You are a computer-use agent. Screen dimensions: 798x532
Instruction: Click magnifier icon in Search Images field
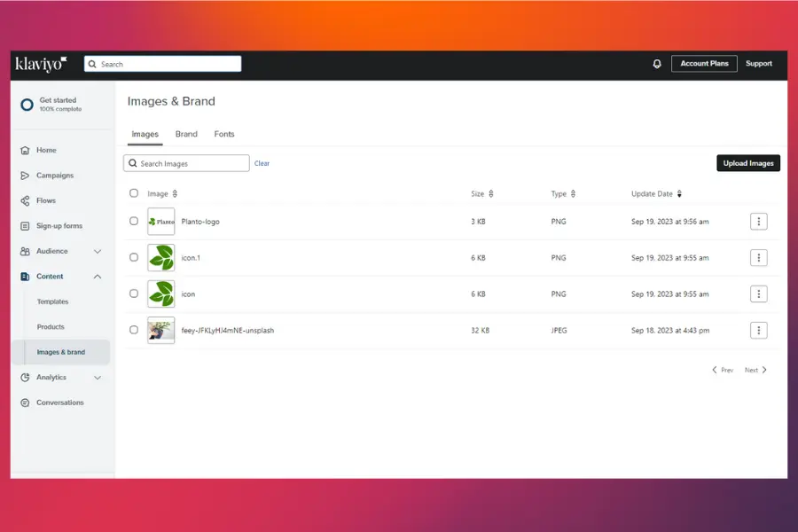tap(133, 163)
